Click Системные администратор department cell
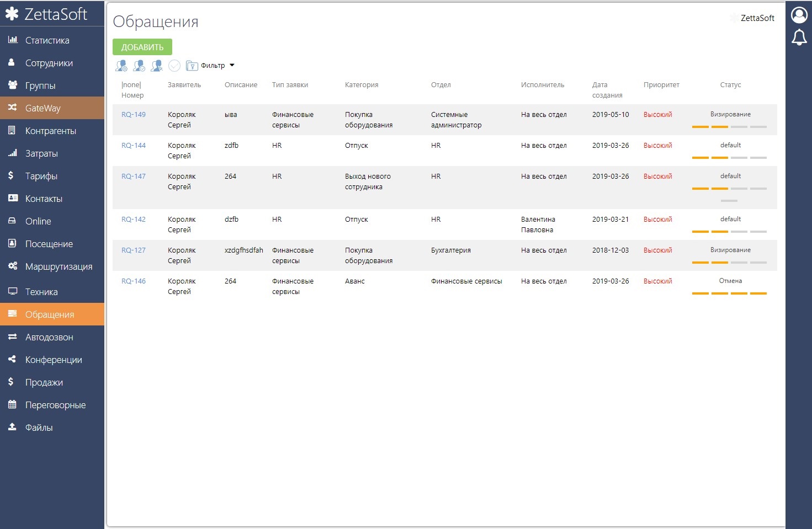The height and width of the screenshot is (529, 812). pos(457,120)
